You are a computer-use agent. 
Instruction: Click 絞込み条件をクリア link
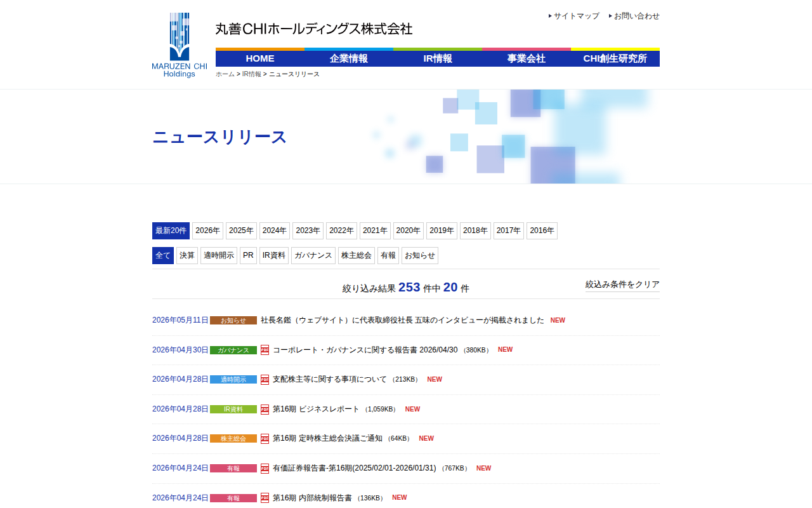[x=622, y=284]
